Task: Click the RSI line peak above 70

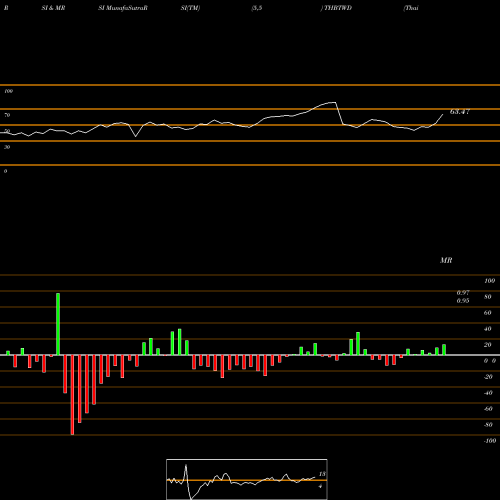Action: (333, 103)
